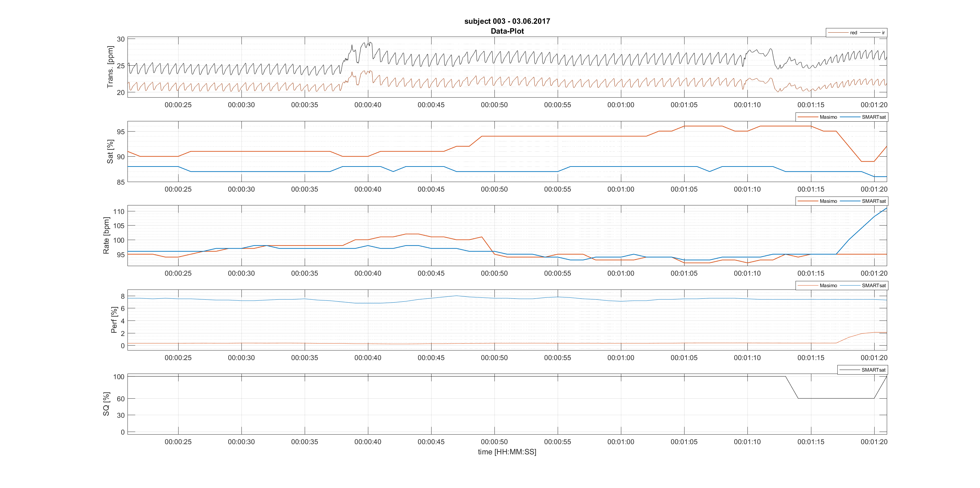The width and height of the screenshot is (980, 488).
Task: Click the 00:00:40 tick label under top plot
Action: 368,105
